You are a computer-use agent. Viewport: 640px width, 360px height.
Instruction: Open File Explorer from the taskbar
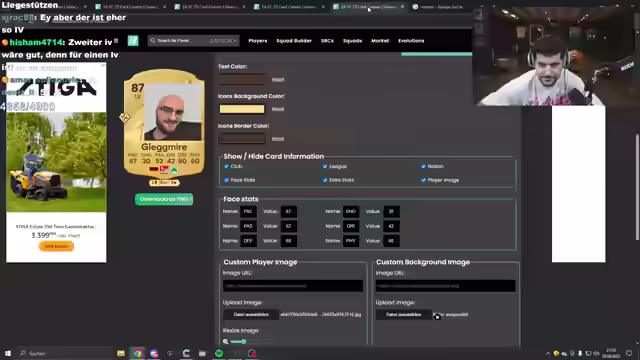point(121,353)
